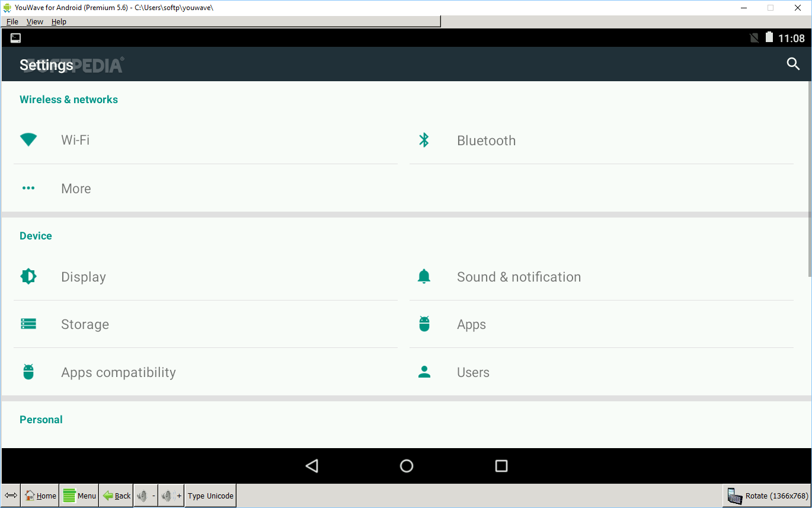Click the Bluetooth symbol icon

424,140
